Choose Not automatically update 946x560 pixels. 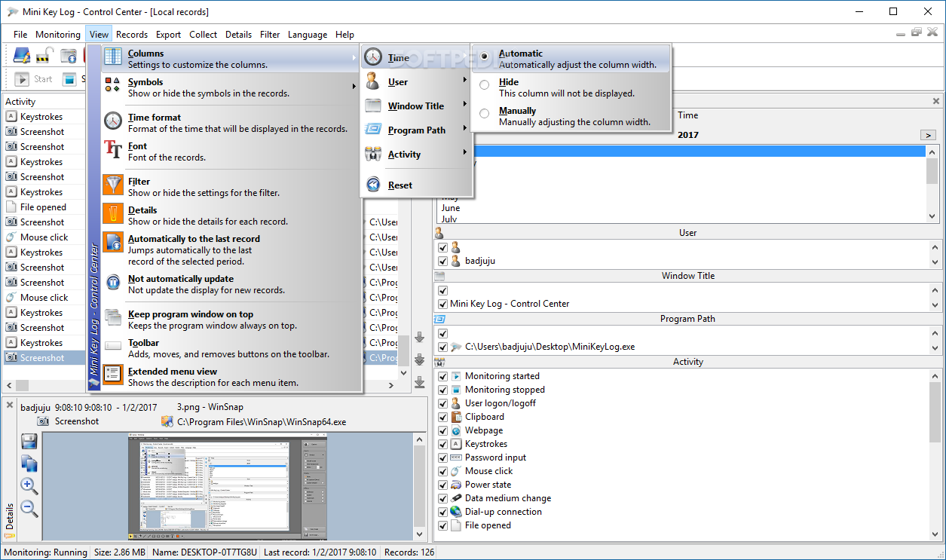230,284
